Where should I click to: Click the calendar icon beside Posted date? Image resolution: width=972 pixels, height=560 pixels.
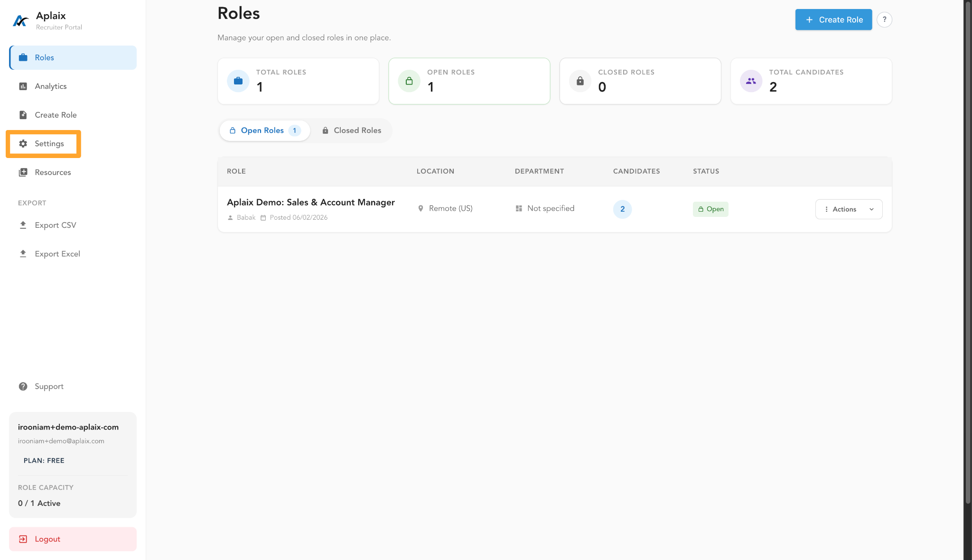tap(263, 218)
